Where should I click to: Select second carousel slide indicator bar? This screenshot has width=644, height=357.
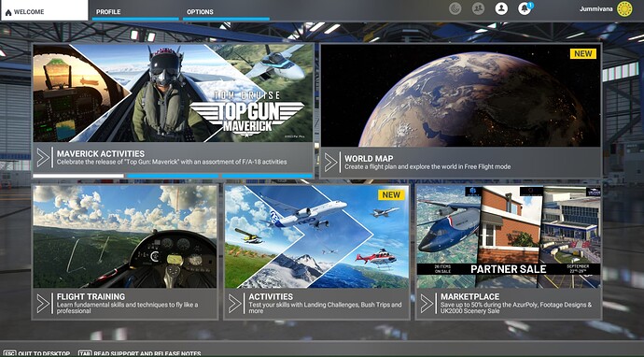(173, 176)
